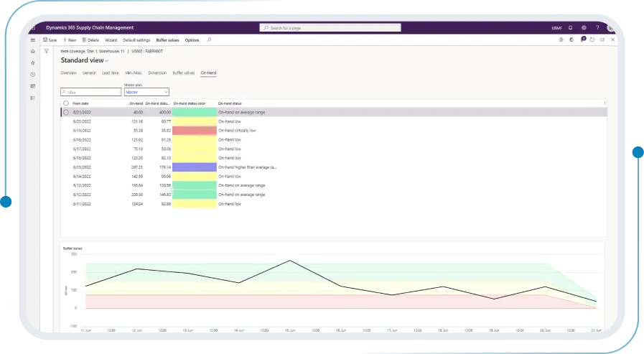Click red status color for 6/19/2022

coord(195,131)
